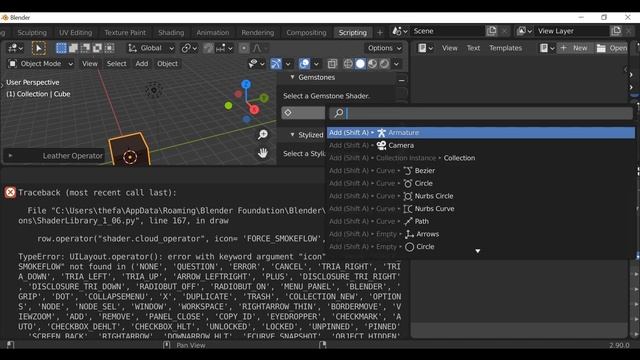Image resolution: width=640 pixels, height=360 pixels.
Task: Switch to UV Editing workspace tab
Action: point(76,33)
